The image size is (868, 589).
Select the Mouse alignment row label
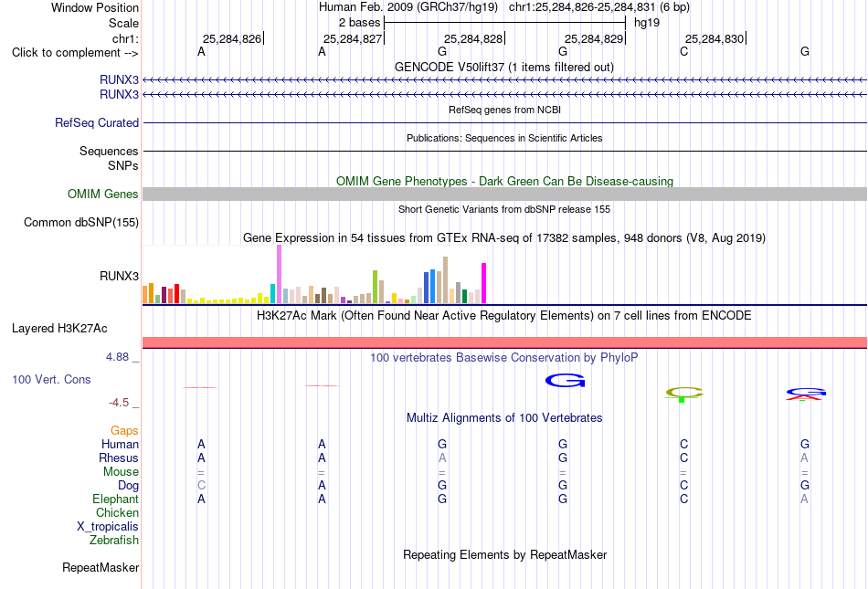121,472
